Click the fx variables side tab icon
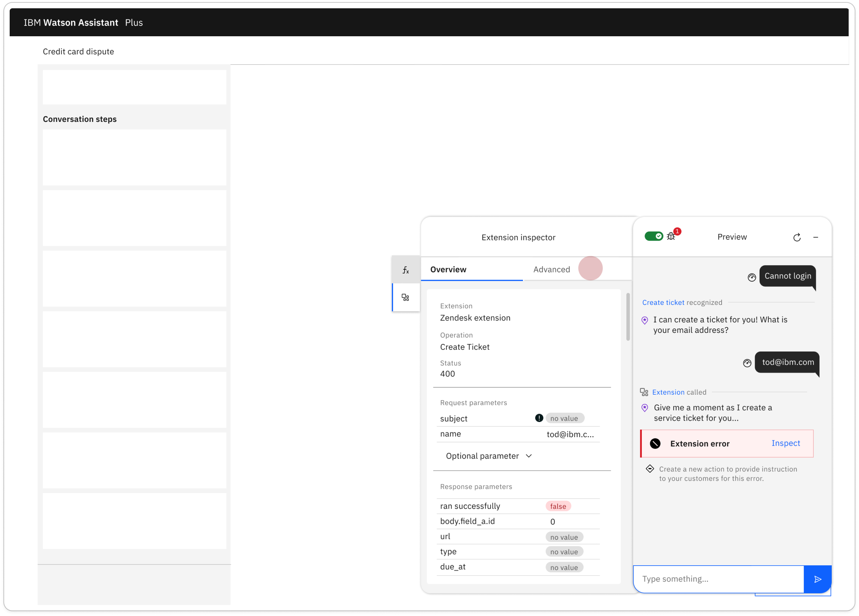Screen dimensions: 859x616 406,270
